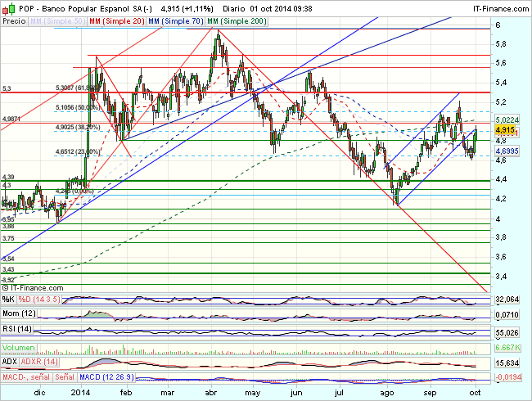Select the MACD-, señal label
Viewport: 532px width, 401px height.
(x=26, y=377)
